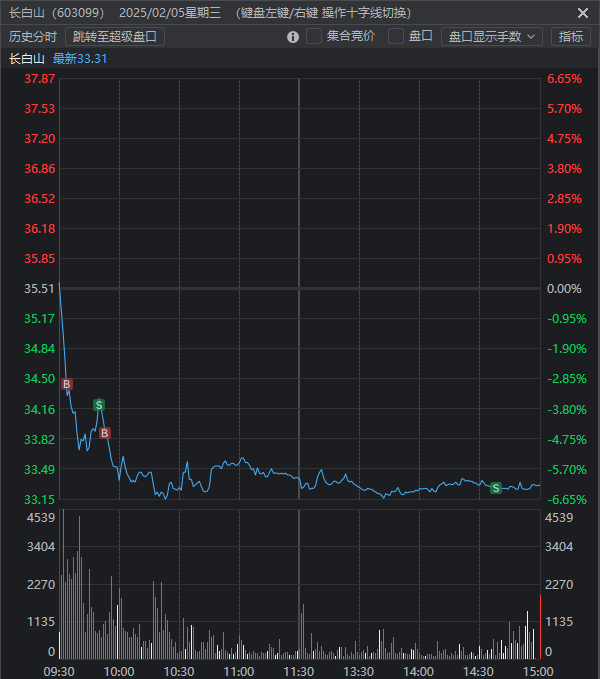Click the info circle icon in toolbar

click(x=293, y=37)
